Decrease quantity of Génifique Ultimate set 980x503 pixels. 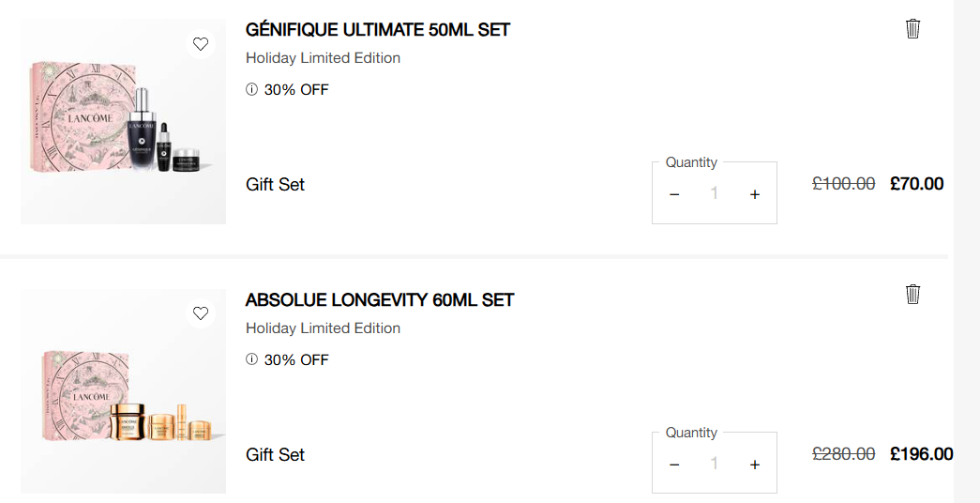pos(674,194)
